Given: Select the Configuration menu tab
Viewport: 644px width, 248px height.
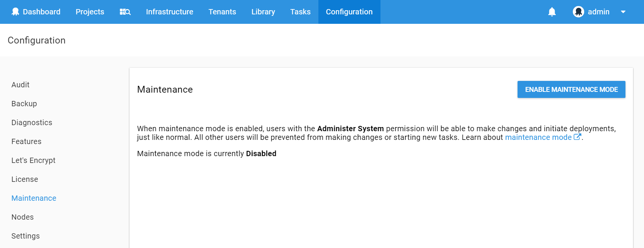Looking at the screenshot, I should click(x=349, y=12).
